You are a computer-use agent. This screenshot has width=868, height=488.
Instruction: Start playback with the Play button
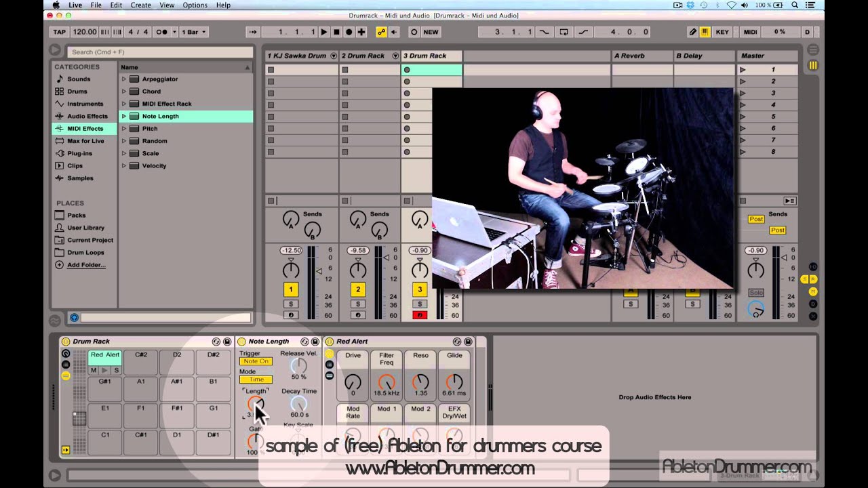click(x=324, y=32)
